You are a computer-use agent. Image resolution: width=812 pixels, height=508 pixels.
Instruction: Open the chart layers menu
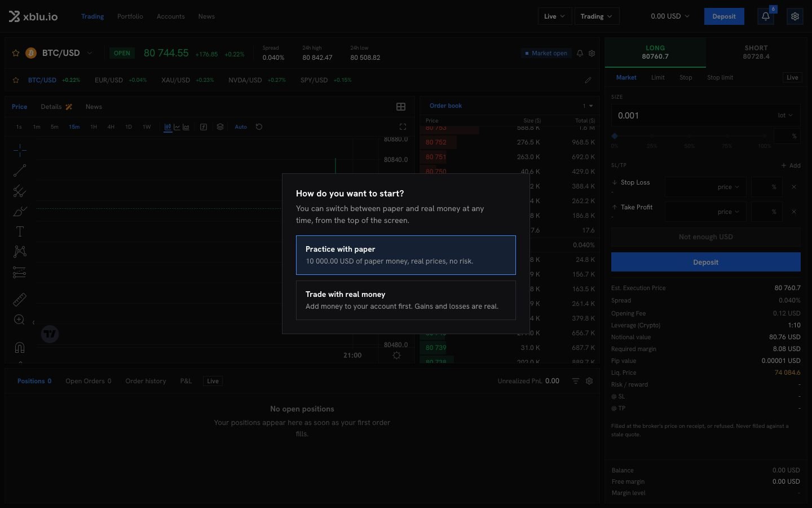(220, 127)
